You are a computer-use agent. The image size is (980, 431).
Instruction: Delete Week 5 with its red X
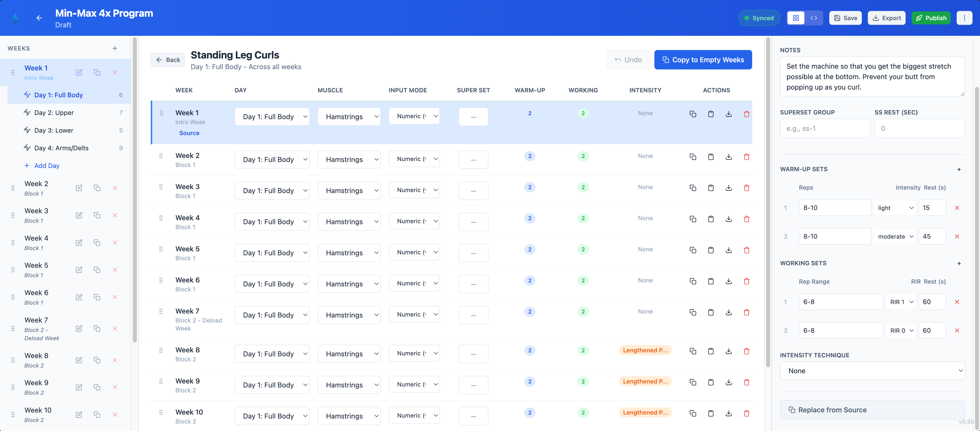click(x=115, y=270)
